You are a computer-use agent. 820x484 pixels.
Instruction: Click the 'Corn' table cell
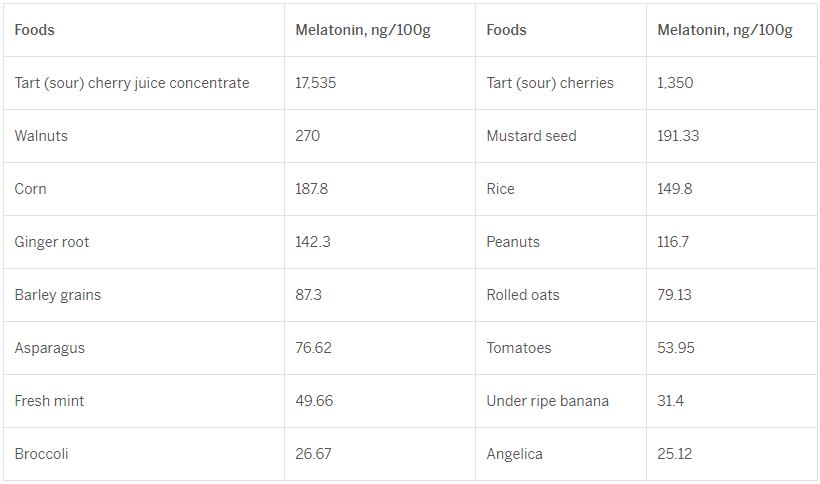(x=31, y=189)
